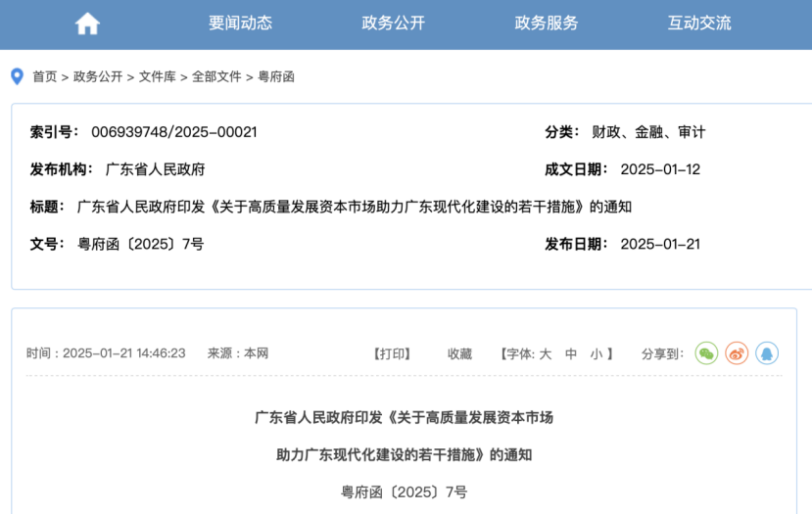Click the timestamp 2025-01-21 14:46:23
This screenshot has height=514, width=812.
click(x=124, y=353)
